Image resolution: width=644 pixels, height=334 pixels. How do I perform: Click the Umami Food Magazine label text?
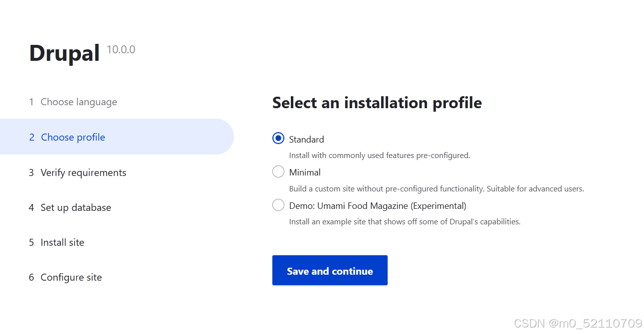point(378,205)
